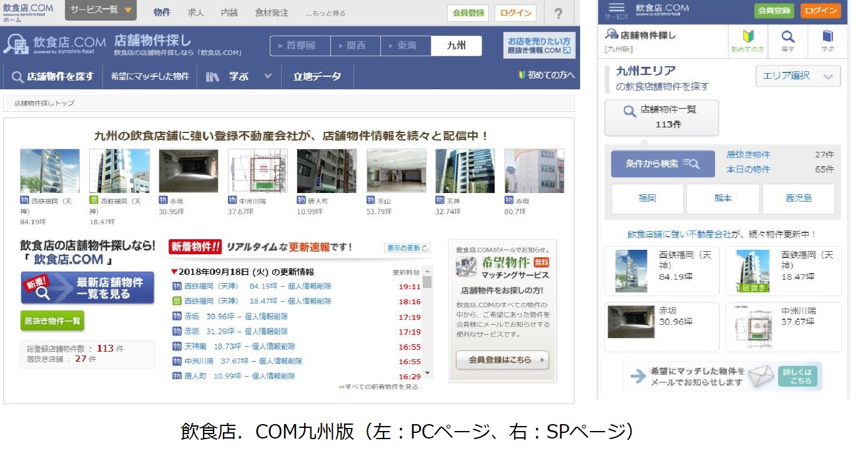
Task: Click the PC page 会員登録 button
Action: (x=468, y=13)
